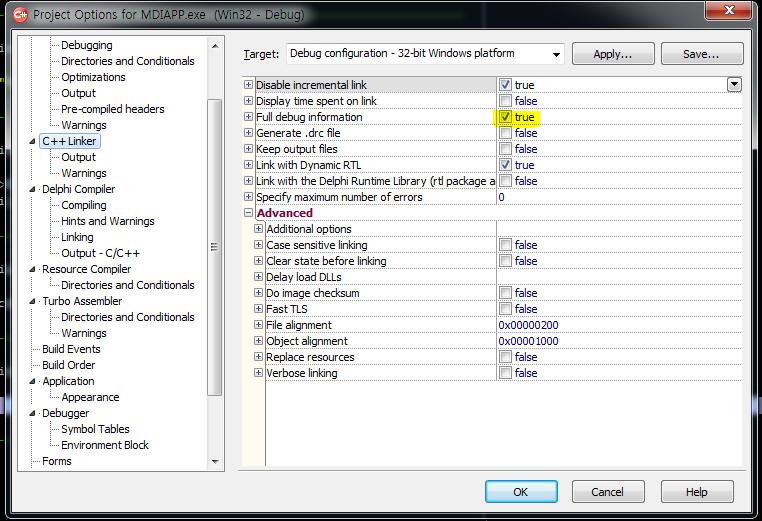The height and width of the screenshot is (521, 762).
Task: Collapse the Advanced section
Action: (x=249, y=213)
